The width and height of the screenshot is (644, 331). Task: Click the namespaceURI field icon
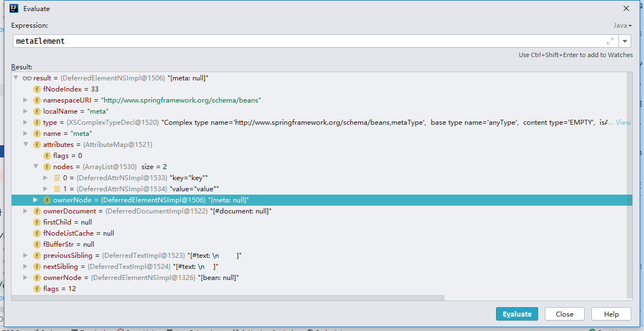pyautogui.click(x=37, y=100)
